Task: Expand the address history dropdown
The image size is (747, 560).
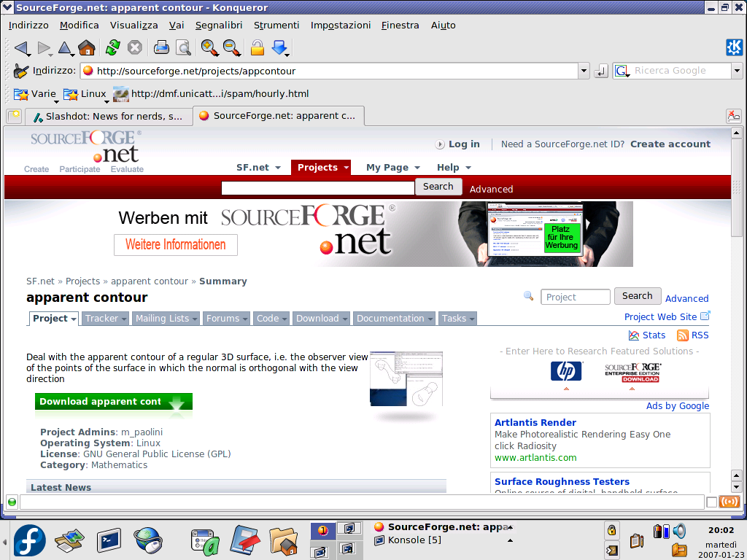Action: pyautogui.click(x=584, y=71)
